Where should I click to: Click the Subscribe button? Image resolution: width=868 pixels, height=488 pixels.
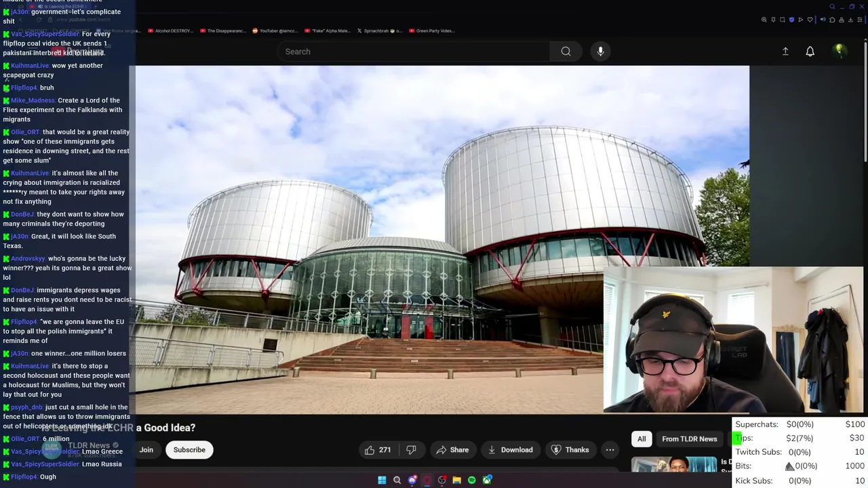[x=189, y=450]
